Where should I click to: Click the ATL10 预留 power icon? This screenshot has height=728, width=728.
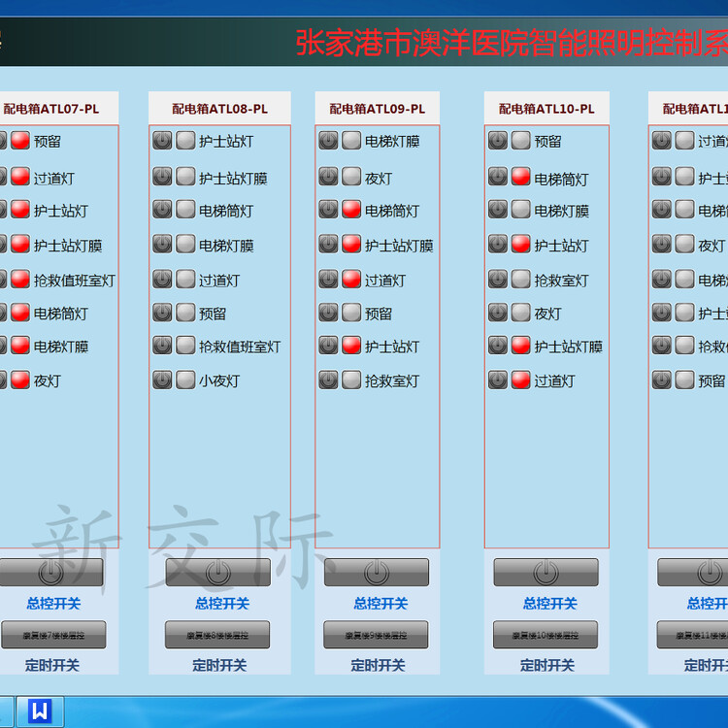pyautogui.click(x=498, y=140)
